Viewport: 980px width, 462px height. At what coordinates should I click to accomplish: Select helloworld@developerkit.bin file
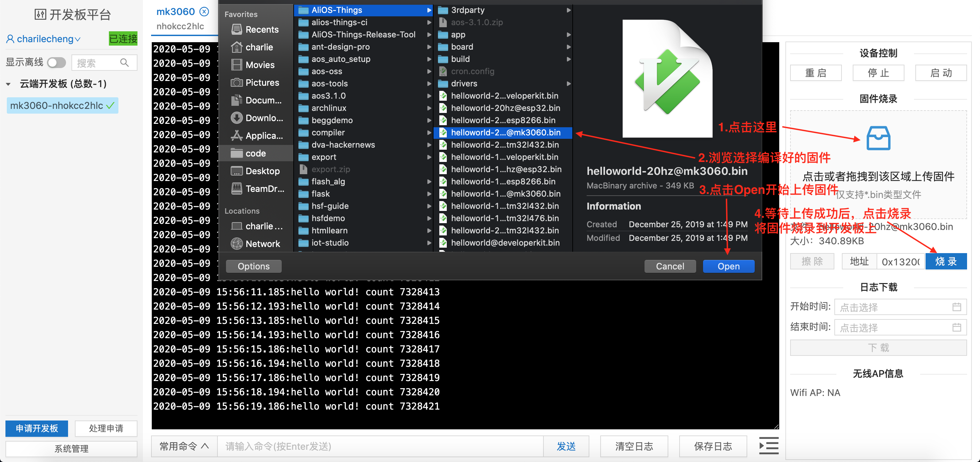click(503, 243)
